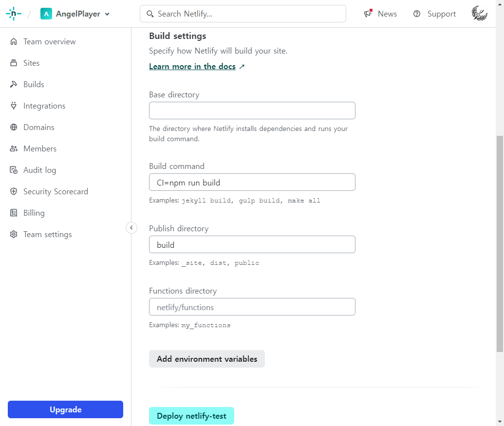Click the Audit log icon
The image size is (504, 426).
[14, 170]
